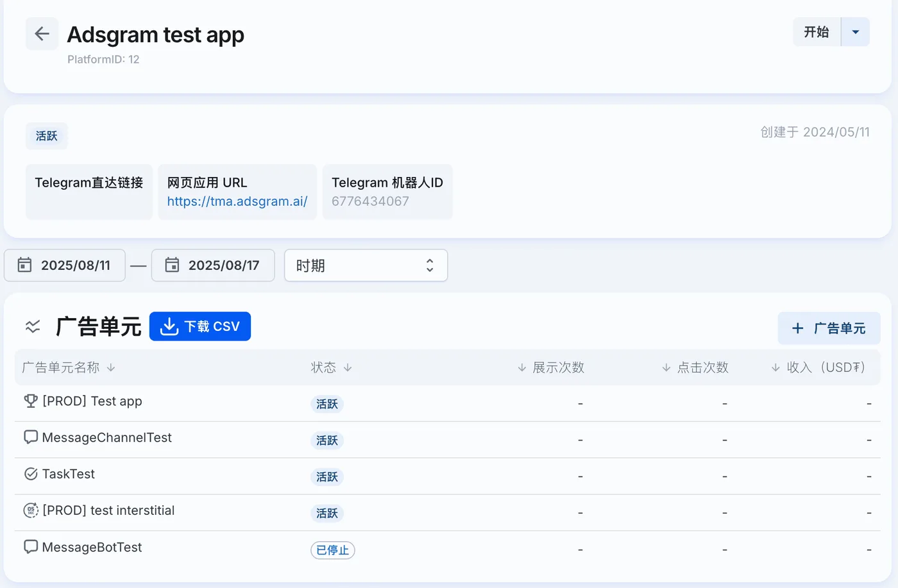Click the chat bubble icon beside MessageChannelTest
898x588 pixels.
[x=31, y=437]
